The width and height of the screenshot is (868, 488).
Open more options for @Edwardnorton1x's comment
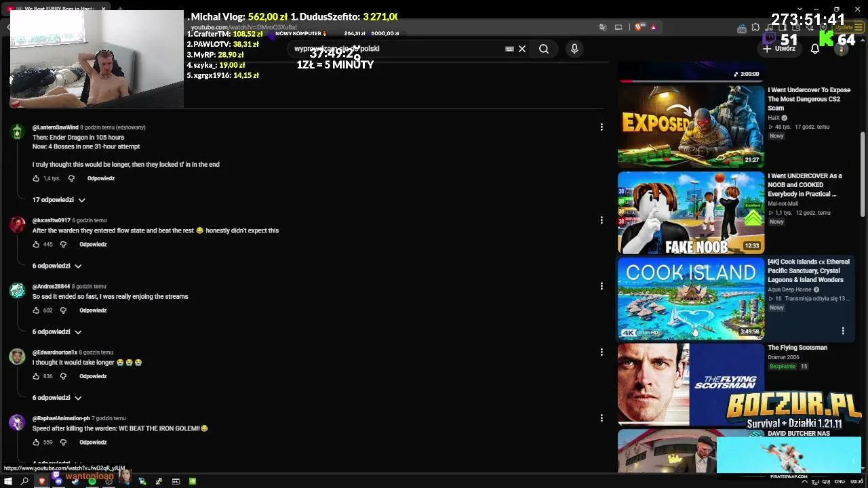pos(601,352)
